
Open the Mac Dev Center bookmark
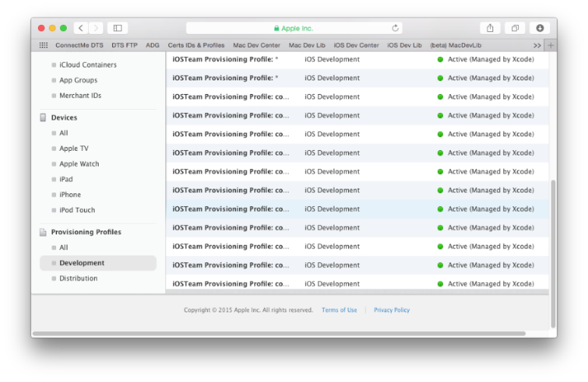point(256,45)
